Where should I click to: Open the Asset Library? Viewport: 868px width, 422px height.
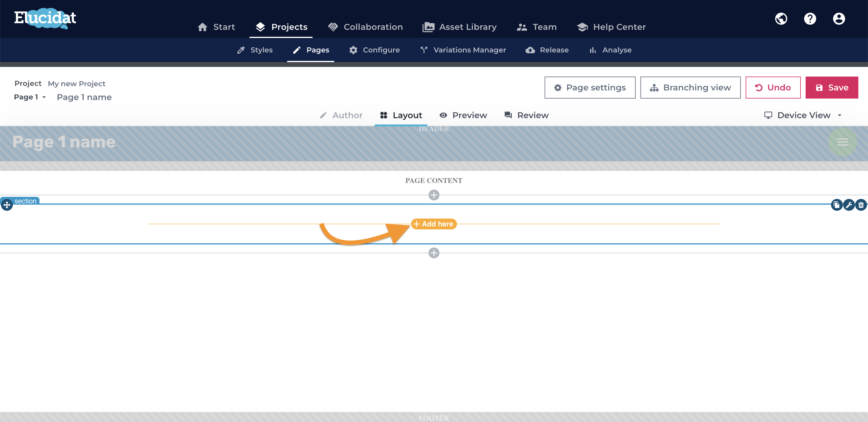460,27
